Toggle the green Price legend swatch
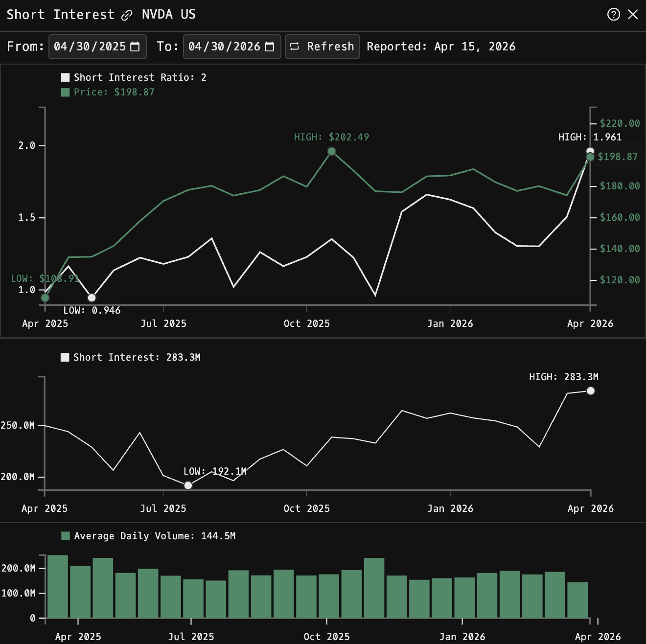This screenshot has height=644, width=646. 65,92
